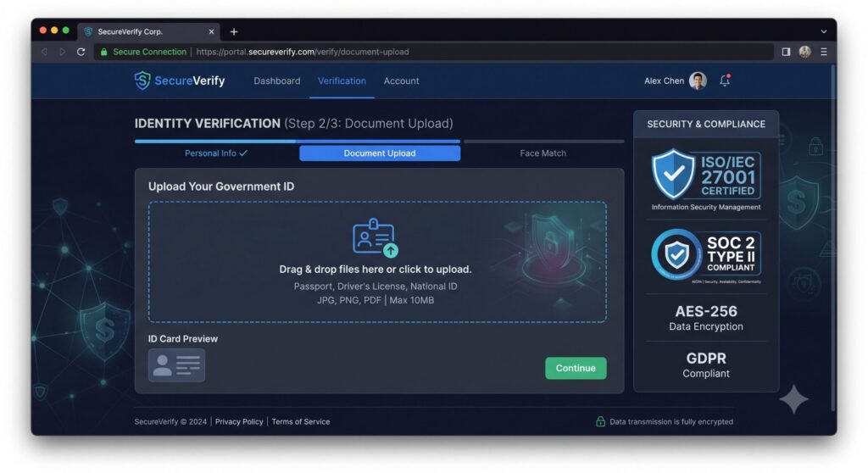The image size is (868, 473).
Task: Click 'JPG, PNG, PDF | Max 10MB' text
Action: (x=376, y=300)
